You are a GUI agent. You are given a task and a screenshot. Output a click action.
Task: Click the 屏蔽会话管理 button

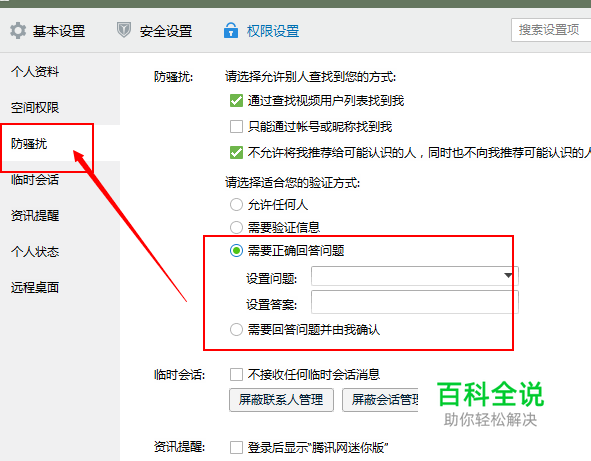[x=380, y=400]
